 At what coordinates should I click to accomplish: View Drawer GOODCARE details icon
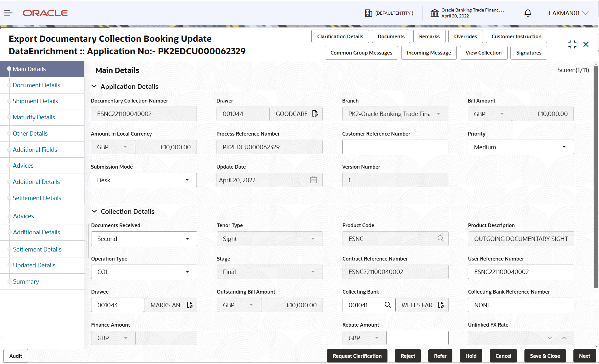(x=315, y=114)
